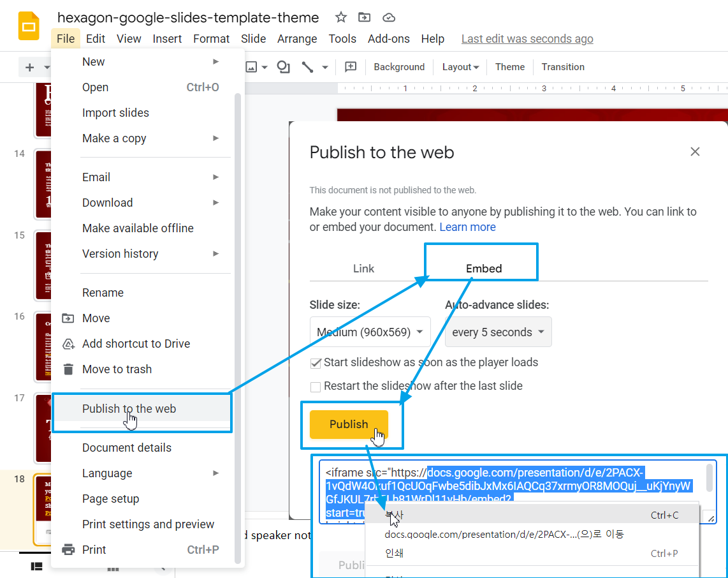Viewport: 728px width, 578px height.
Task: Click the File menu vertical scrollbar
Action: tap(238, 327)
